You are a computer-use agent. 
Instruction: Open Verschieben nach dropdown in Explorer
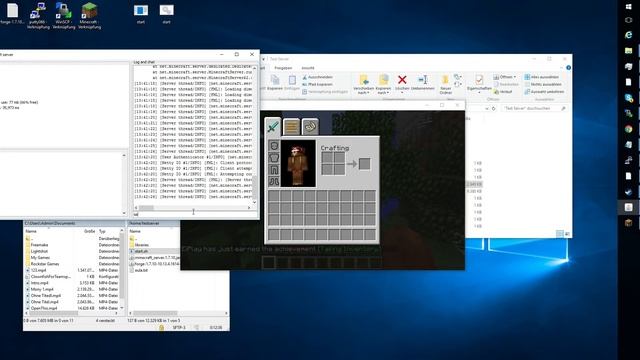click(x=363, y=84)
